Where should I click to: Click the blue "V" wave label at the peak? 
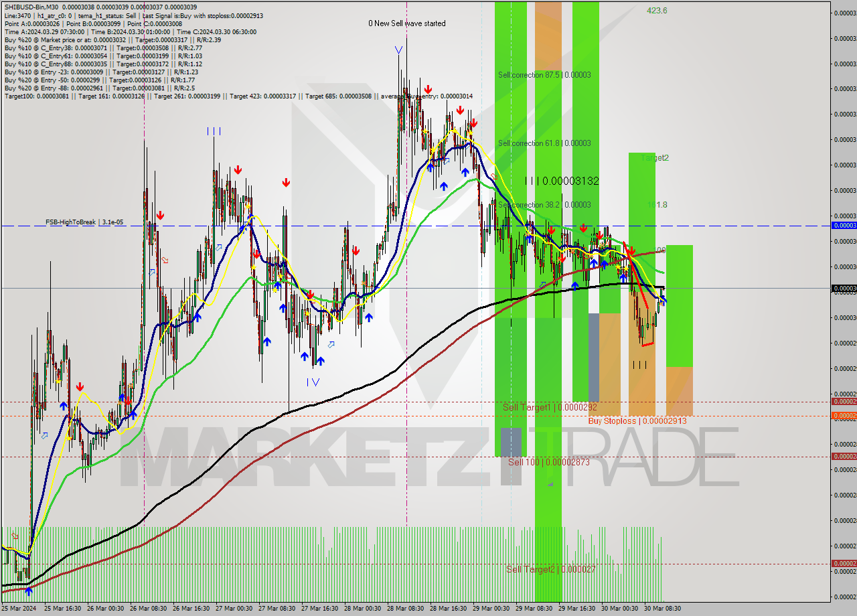399,50
